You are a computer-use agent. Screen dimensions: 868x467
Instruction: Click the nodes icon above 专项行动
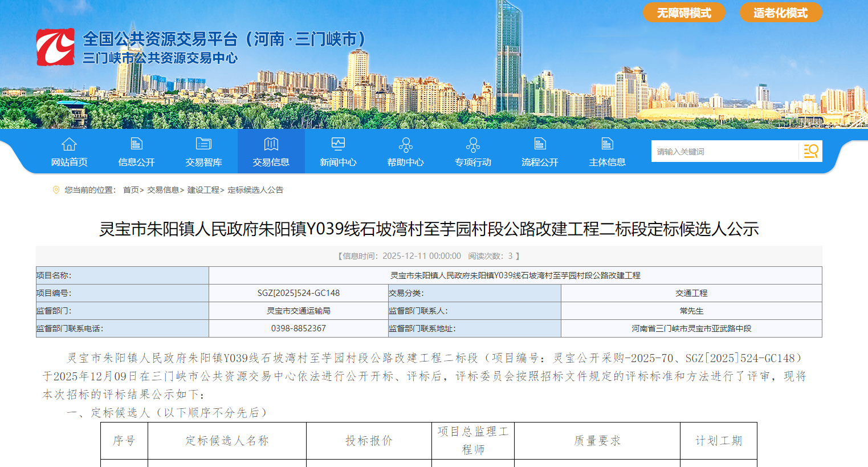click(472, 145)
